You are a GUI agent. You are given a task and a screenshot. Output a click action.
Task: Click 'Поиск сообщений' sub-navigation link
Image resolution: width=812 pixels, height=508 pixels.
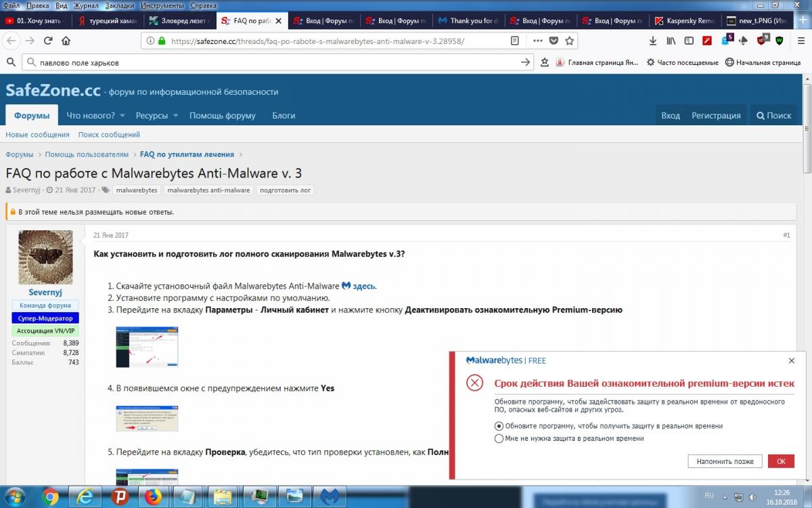coord(109,135)
